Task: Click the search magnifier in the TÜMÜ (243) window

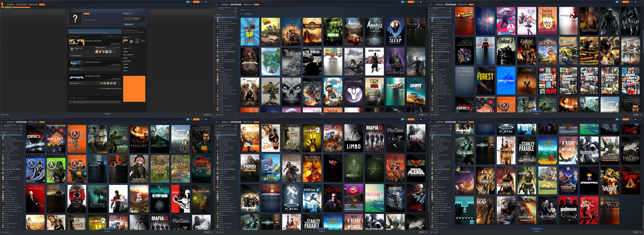Action: (x=217, y=11)
